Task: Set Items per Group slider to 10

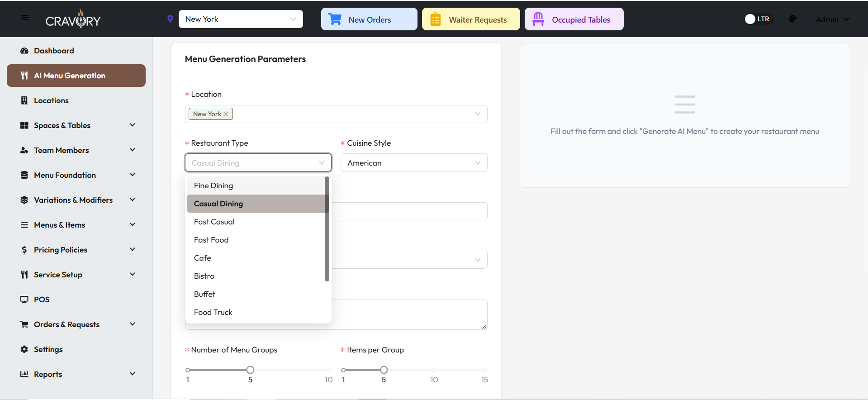Action: pos(434,370)
